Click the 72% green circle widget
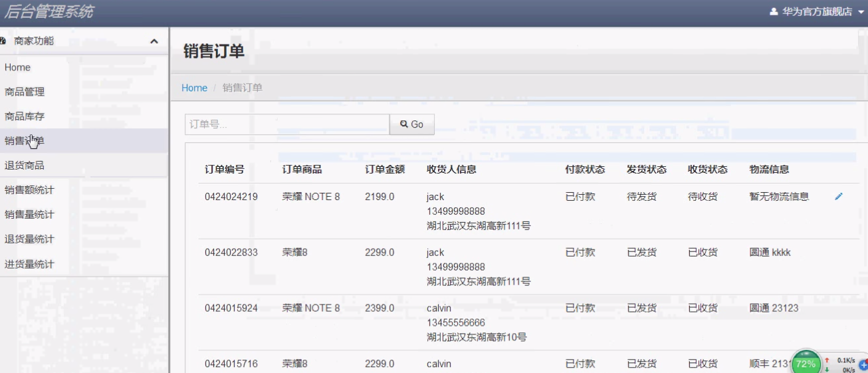This screenshot has width=868, height=373. pos(806,363)
